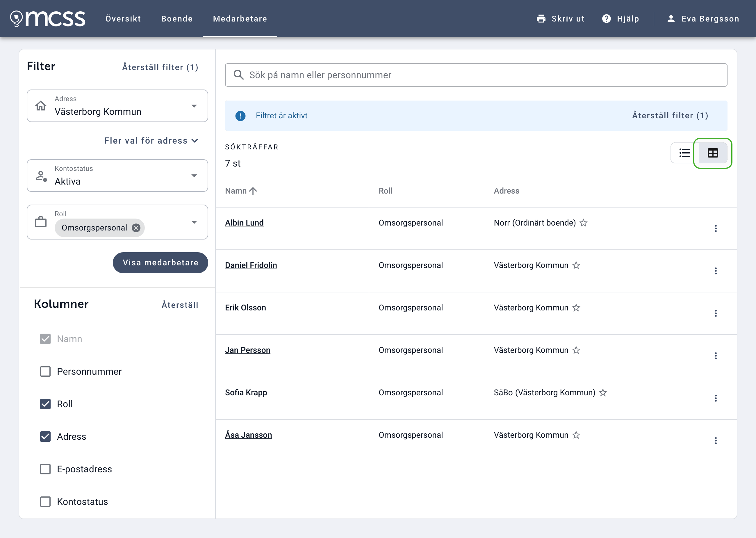Open more options for Albin Lund
Image resolution: width=756 pixels, height=538 pixels.
(x=716, y=228)
